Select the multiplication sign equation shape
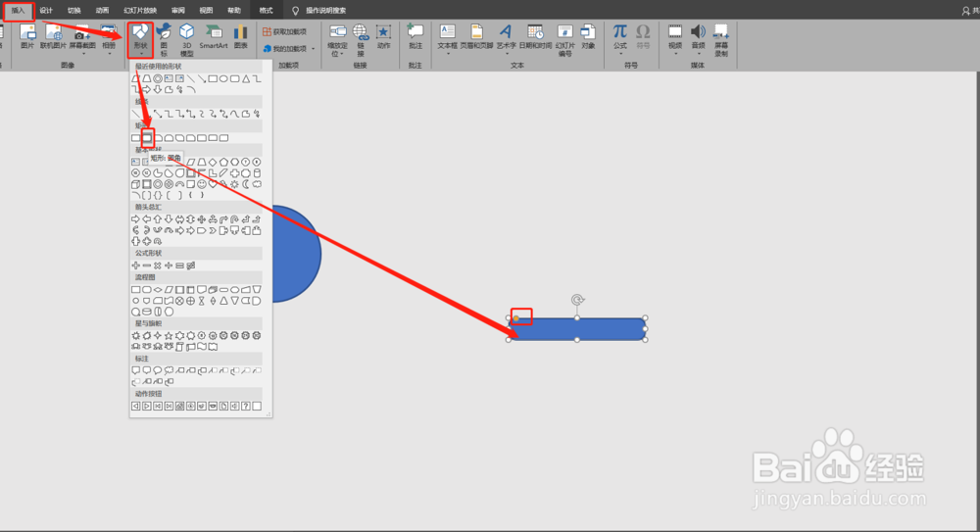 [x=158, y=266]
